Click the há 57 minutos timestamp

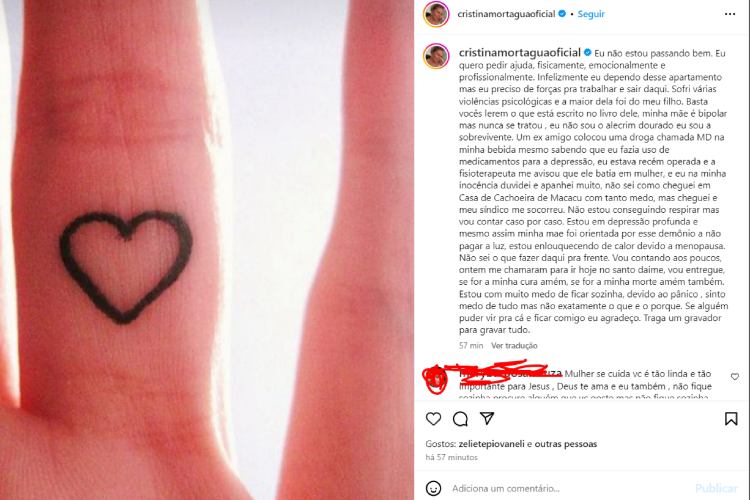coord(452,457)
